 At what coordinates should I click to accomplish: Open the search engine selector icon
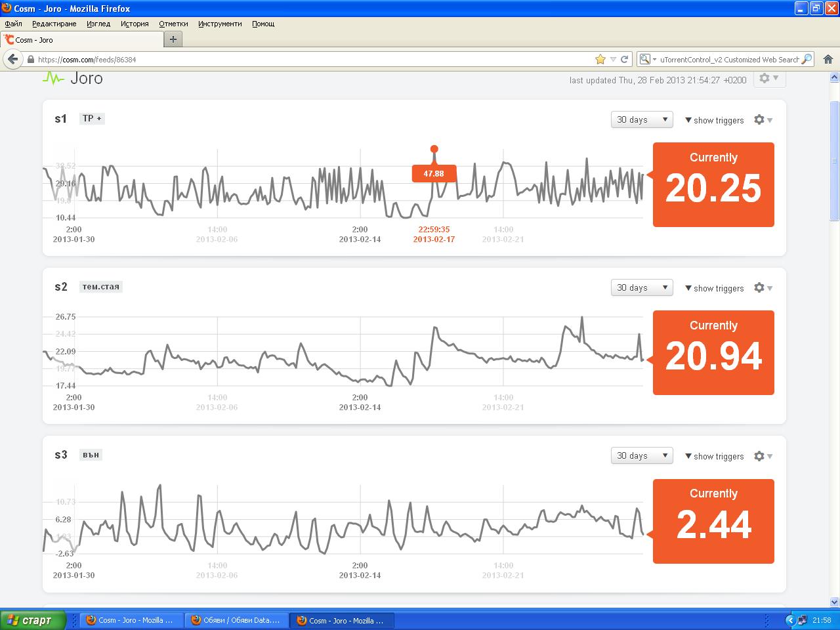646,59
